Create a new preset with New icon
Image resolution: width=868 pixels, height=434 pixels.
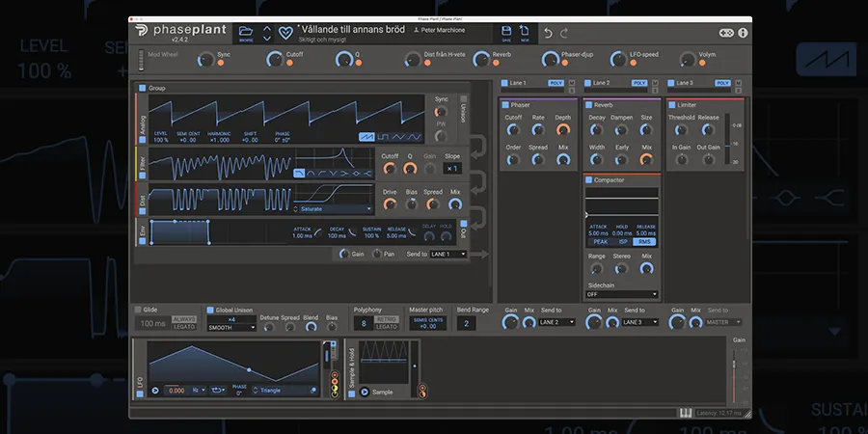(524, 31)
